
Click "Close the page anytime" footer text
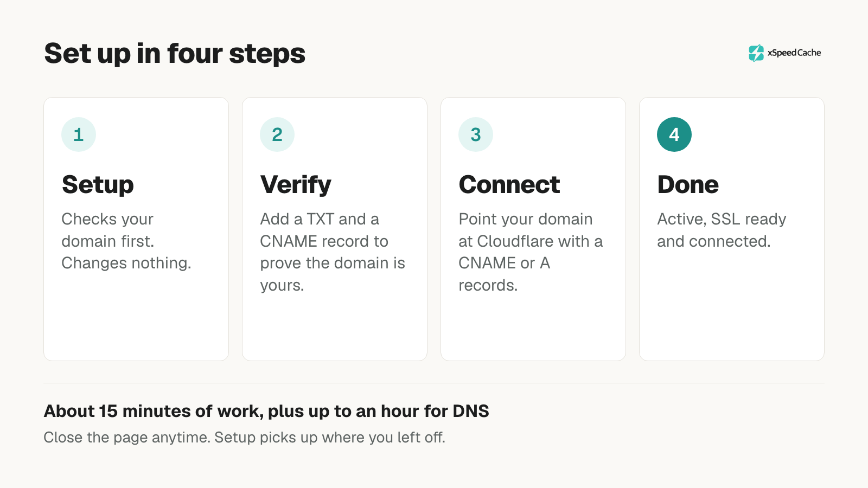244,438
